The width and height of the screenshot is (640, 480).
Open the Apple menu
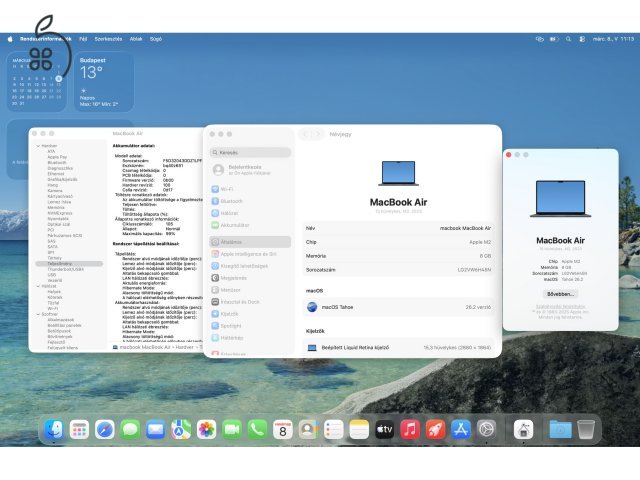pos(10,39)
